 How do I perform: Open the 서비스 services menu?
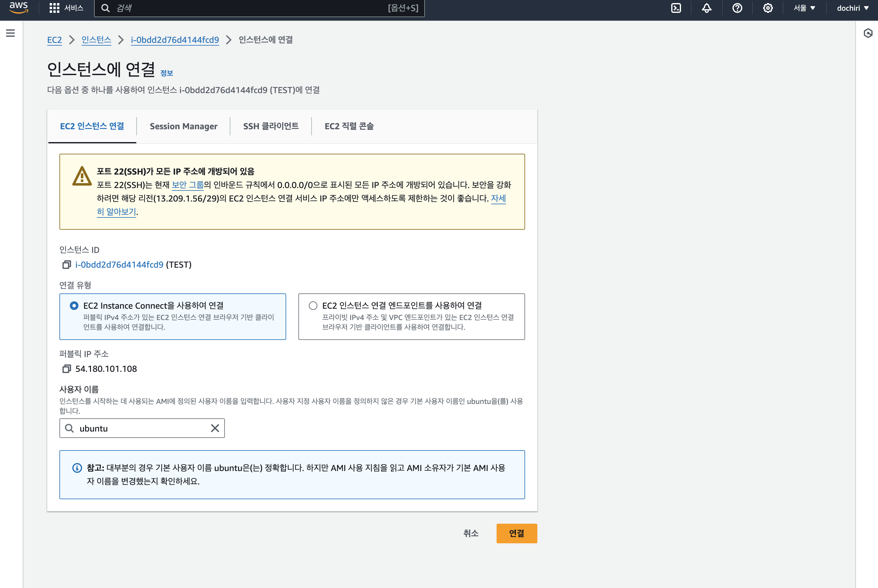click(x=66, y=8)
